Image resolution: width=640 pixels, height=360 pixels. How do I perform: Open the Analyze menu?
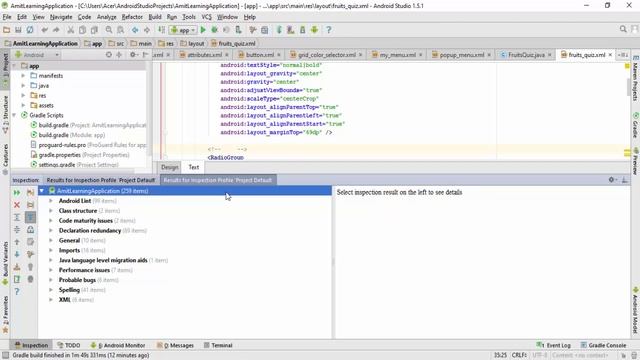107,17
